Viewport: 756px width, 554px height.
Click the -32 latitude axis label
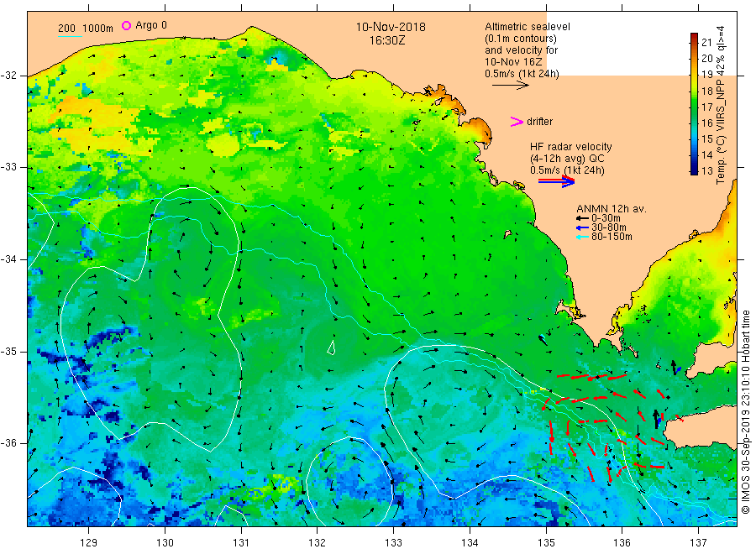(x=8, y=76)
